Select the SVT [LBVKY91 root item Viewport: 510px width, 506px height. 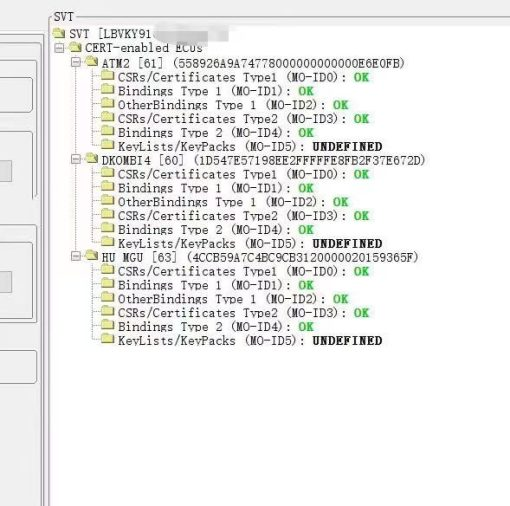click(x=110, y=34)
